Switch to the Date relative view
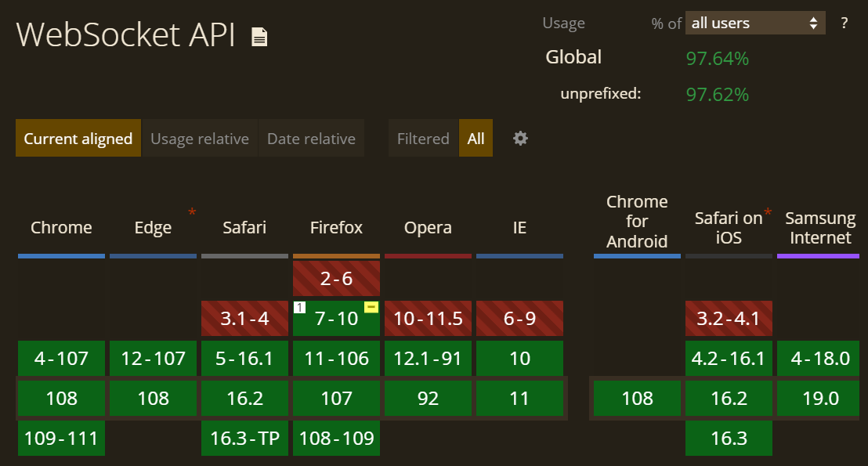The width and height of the screenshot is (868, 466). (x=311, y=138)
